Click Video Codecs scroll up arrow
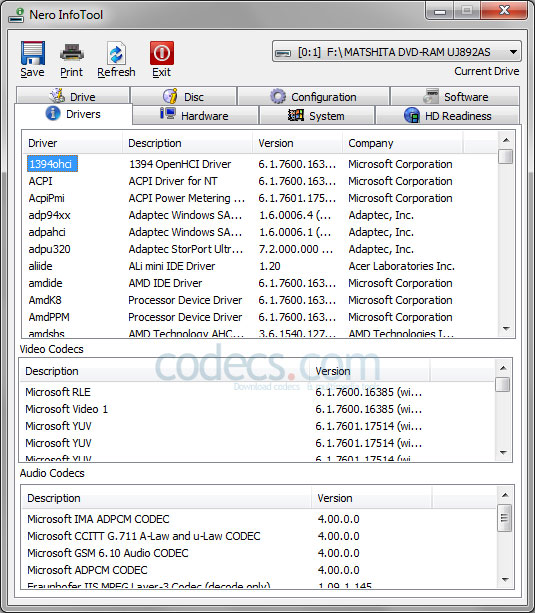This screenshot has height=613, width=535. click(503, 368)
